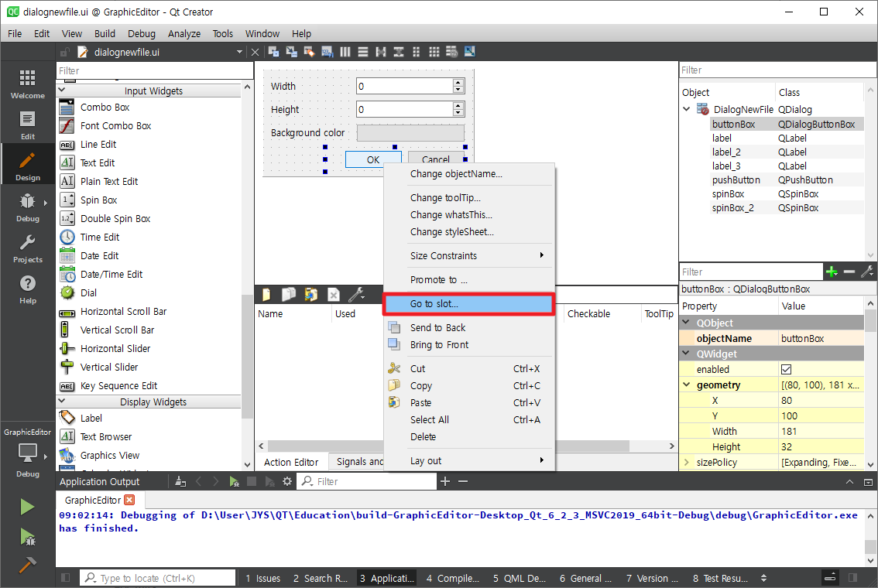Open Edit mode in left sidebar
The height and width of the screenshot is (588, 878).
coord(27,125)
